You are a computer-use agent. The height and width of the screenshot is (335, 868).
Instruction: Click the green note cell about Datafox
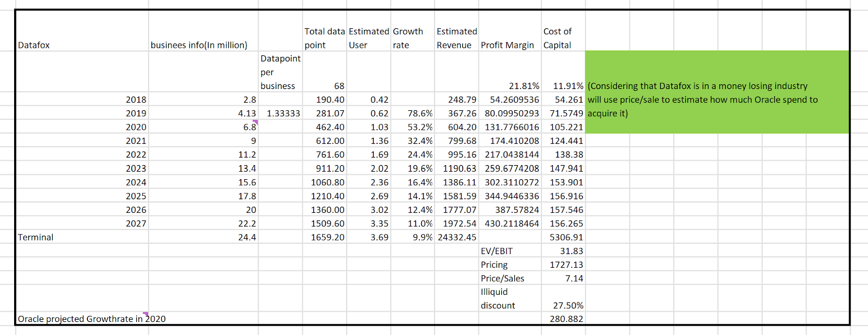tap(717, 92)
